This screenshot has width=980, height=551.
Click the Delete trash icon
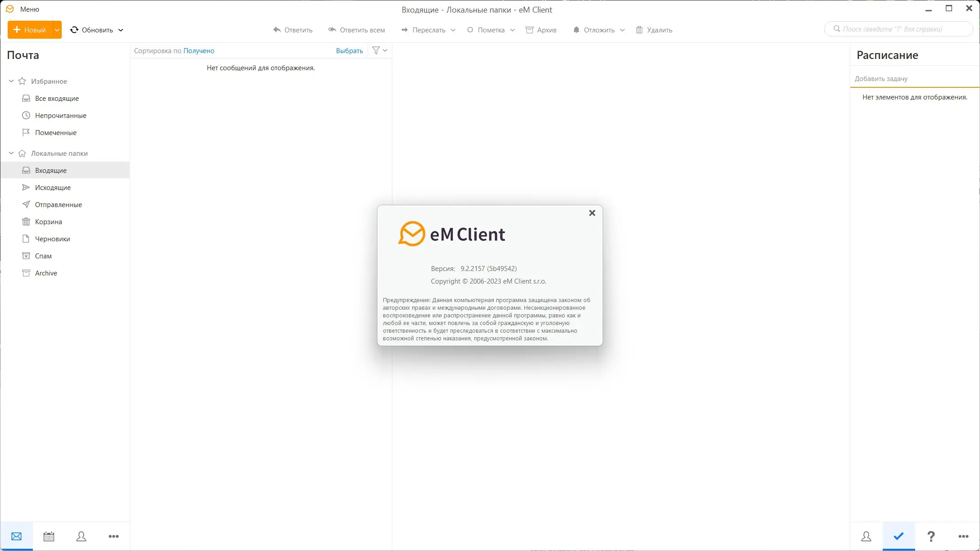pos(640,30)
